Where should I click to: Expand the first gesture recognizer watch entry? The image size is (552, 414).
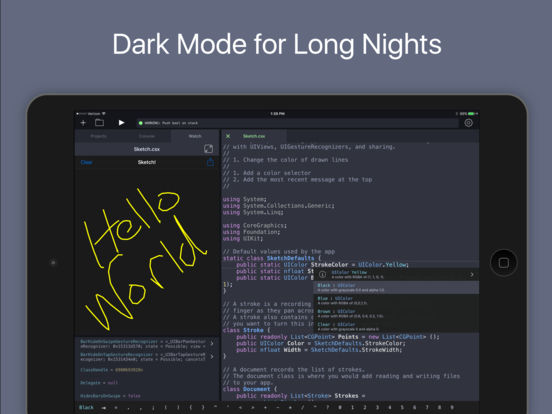click(212, 344)
